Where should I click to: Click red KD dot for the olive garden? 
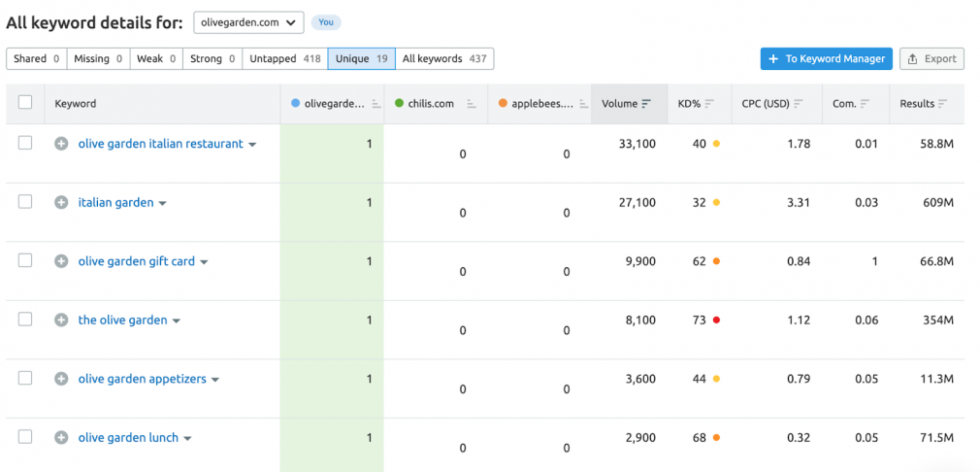click(716, 320)
